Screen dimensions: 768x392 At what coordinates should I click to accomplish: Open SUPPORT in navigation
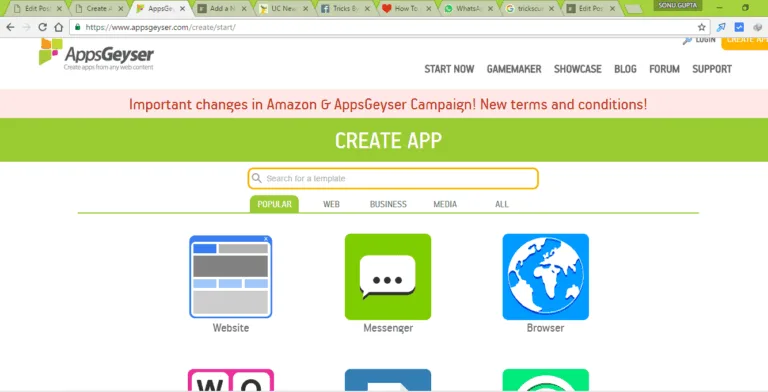click(712, 69)
